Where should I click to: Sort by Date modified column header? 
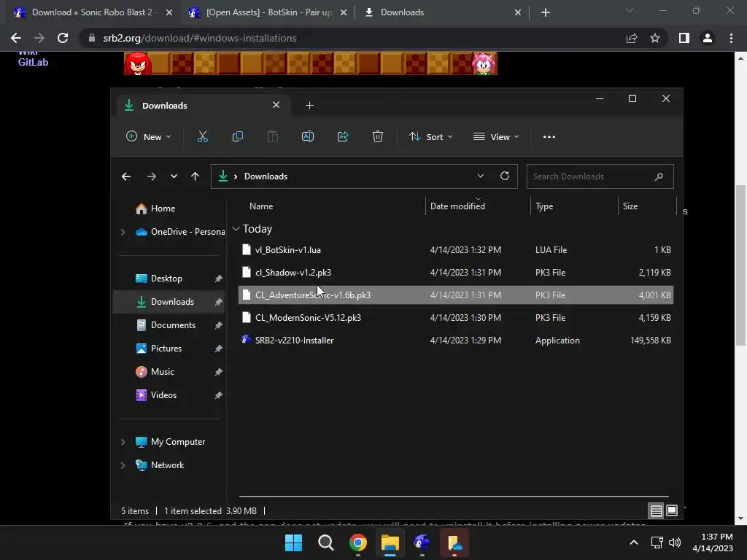457,206
